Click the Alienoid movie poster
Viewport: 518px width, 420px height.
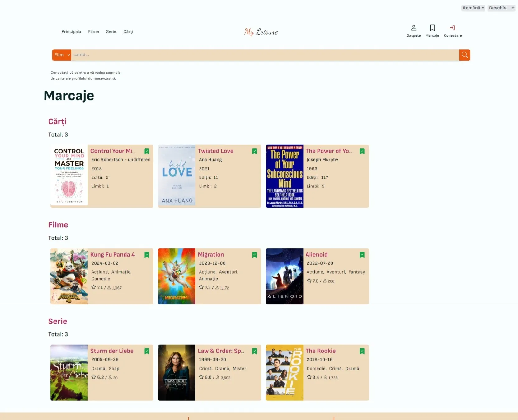pyautogui.click(x=285, y=276)
